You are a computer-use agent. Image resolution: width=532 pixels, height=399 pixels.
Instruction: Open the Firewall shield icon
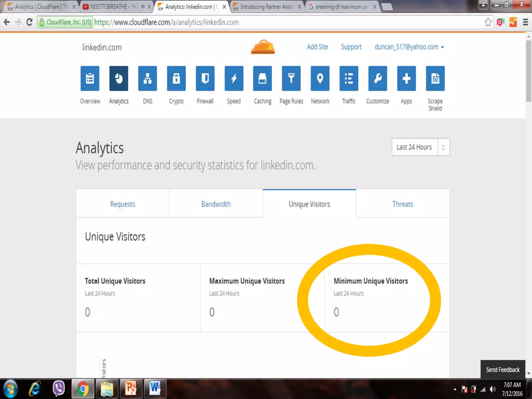[x=205, y=78]
